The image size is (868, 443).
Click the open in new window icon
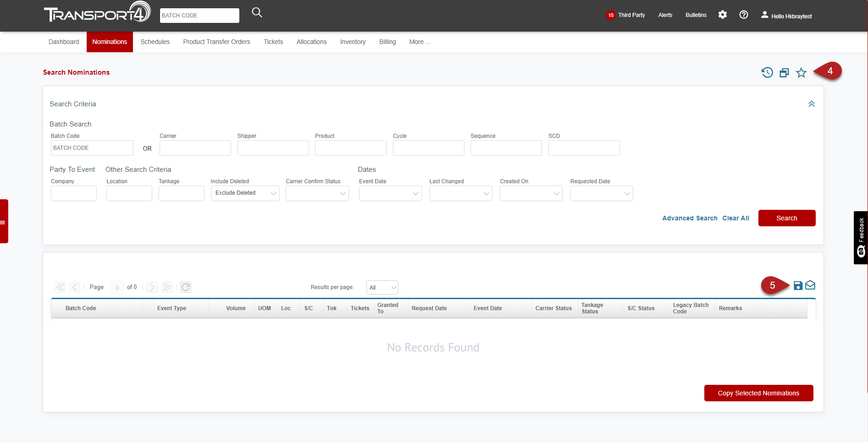(784, 73)
